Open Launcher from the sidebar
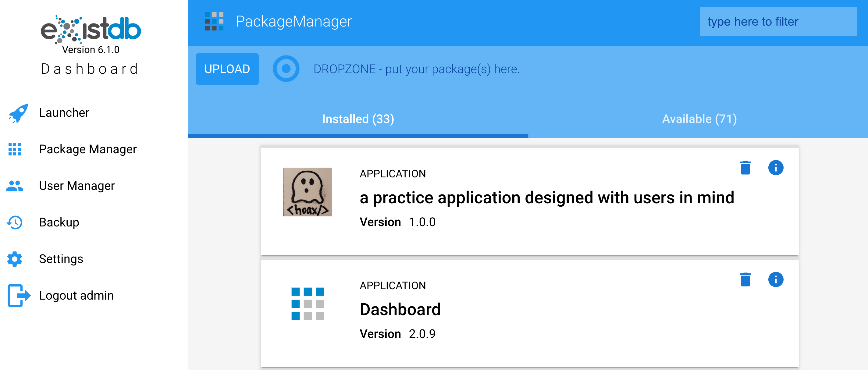This screenshot has height=370, width=868. click(64, 112)
